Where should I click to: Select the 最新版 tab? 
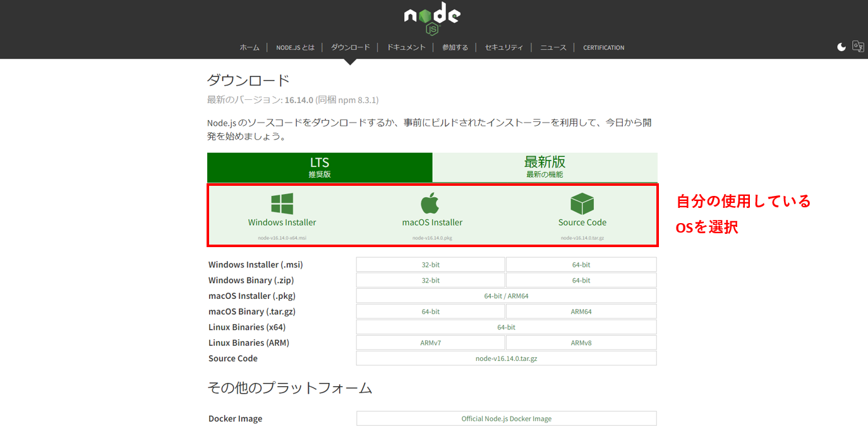click(x=545, y=167)
